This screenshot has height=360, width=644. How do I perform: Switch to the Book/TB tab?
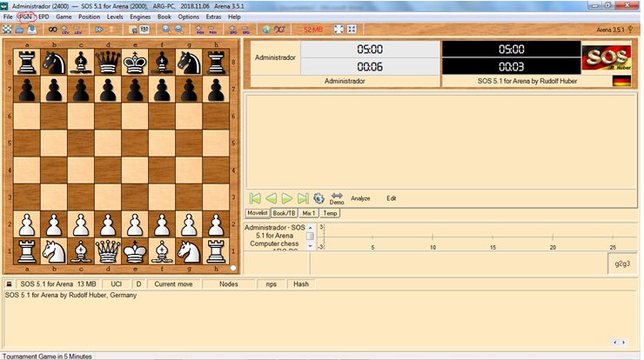pos(285,213)
